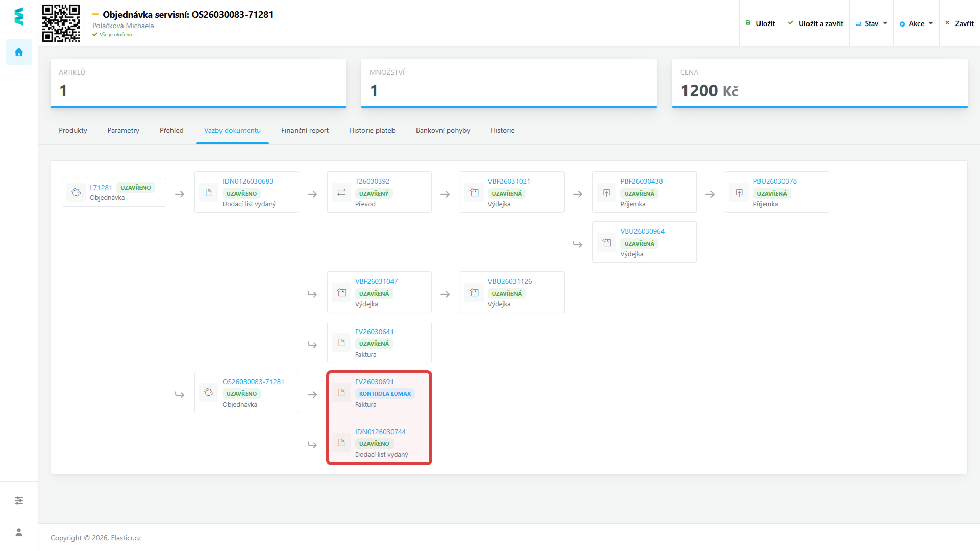Image resolution: width=980 pixels, height=551 pixels.
Task: Click the QR code image
Action: (x=61, y=23)
